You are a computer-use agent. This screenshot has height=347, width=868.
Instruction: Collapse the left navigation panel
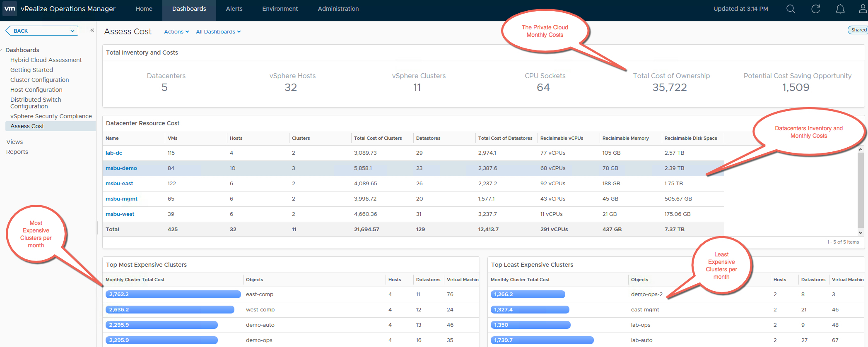click(x=92, y=31)
